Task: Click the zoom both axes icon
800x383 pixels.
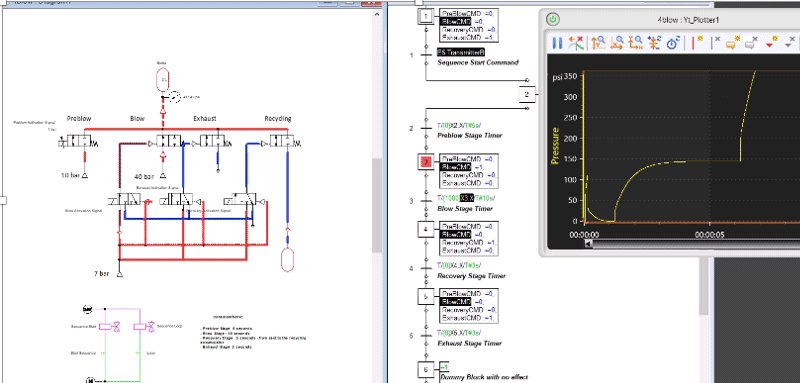Action: coord(636,43)
